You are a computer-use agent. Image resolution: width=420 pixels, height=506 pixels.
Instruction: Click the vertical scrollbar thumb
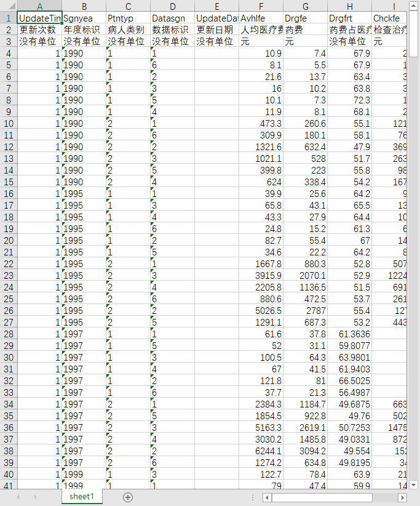tap(414, 34)
